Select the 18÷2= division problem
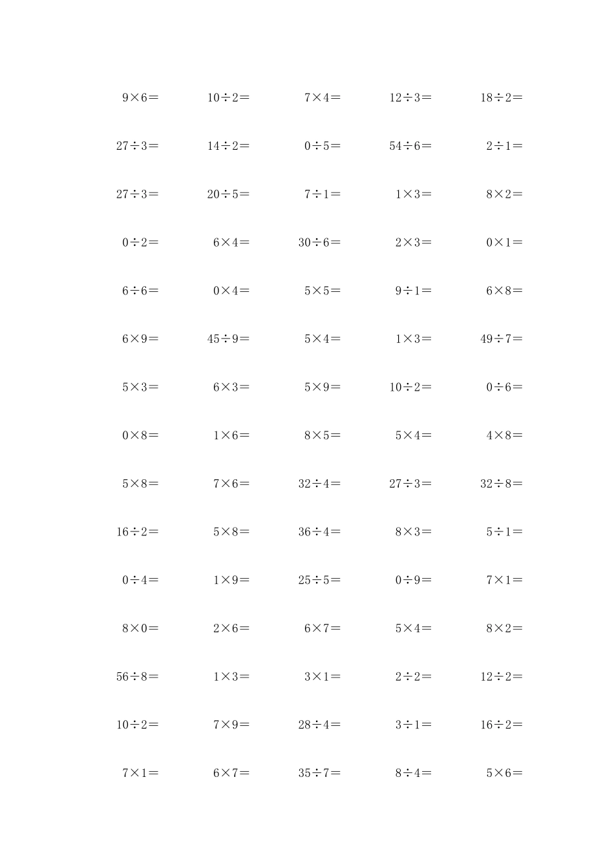The height and width of the screenshot is (868, 614). (x=502, y=98)
